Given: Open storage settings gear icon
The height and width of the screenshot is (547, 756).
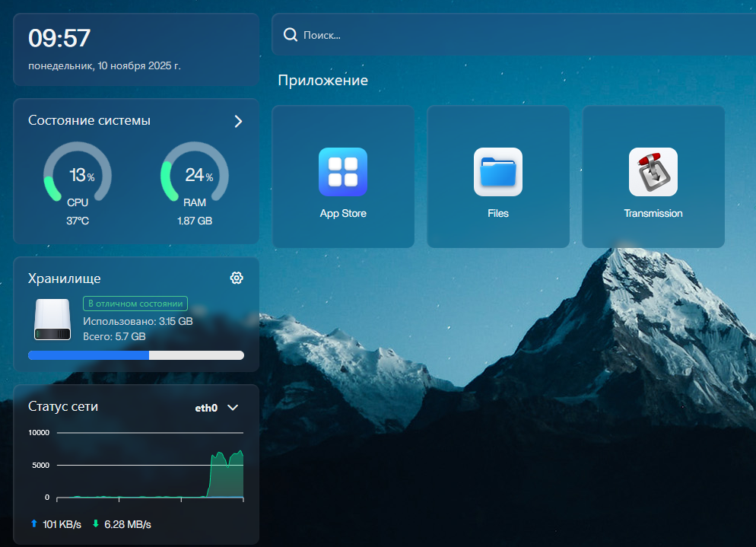Looking at the screenshot, I should coord(237,278).
